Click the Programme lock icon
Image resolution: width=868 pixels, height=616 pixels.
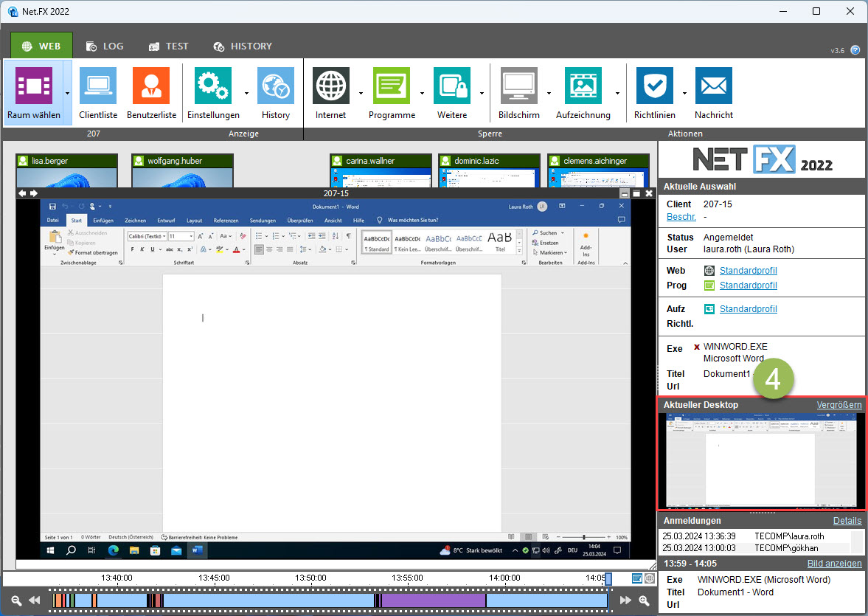coord(392,86)
